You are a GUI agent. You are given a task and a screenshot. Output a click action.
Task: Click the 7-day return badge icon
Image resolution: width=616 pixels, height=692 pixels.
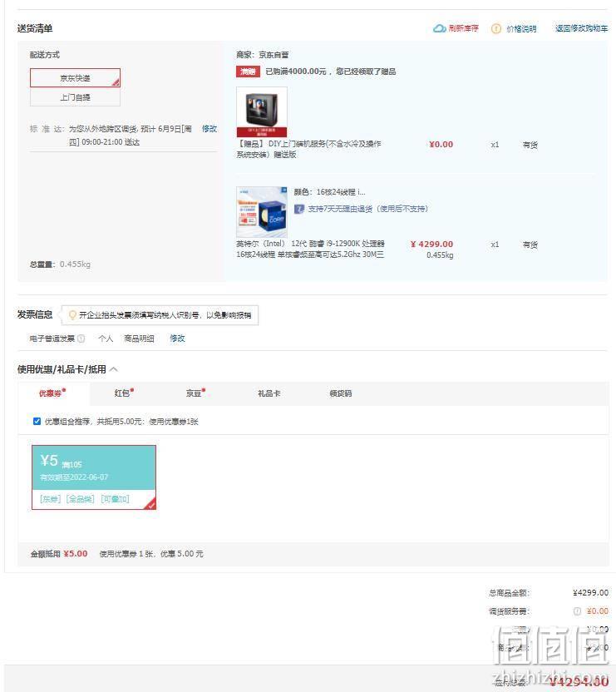299,209
